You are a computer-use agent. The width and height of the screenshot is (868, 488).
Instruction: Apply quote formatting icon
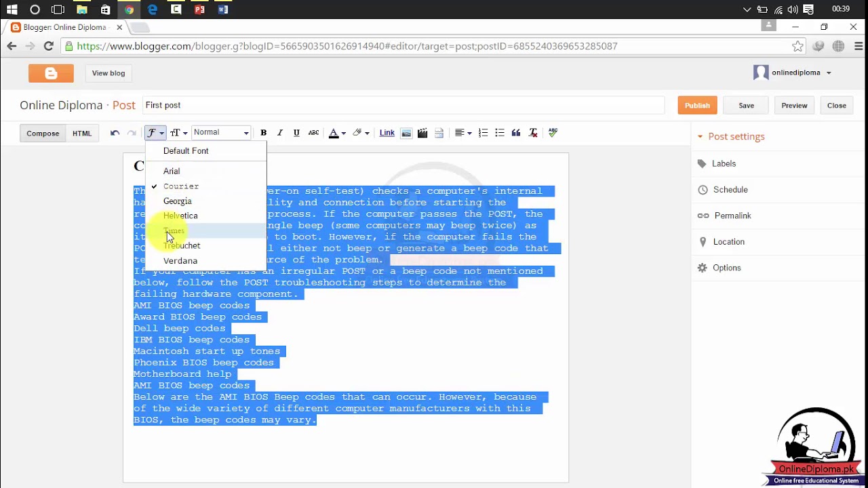coord(516,133)
